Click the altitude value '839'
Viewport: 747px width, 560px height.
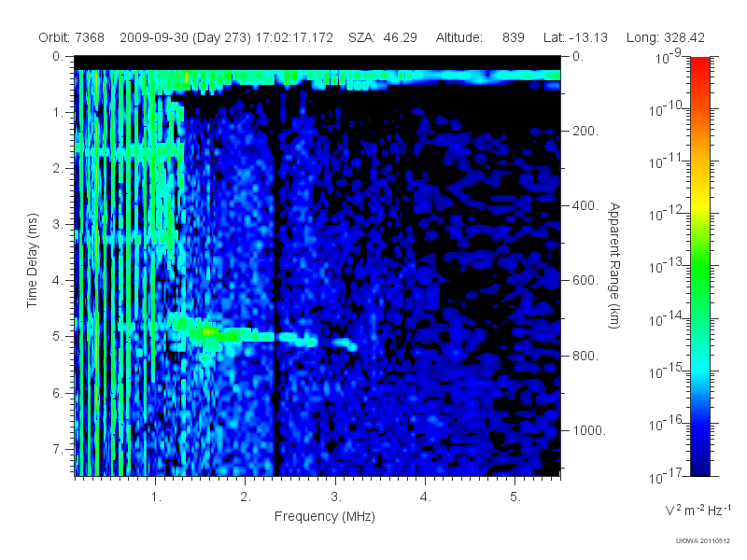(x=513, y=37)
